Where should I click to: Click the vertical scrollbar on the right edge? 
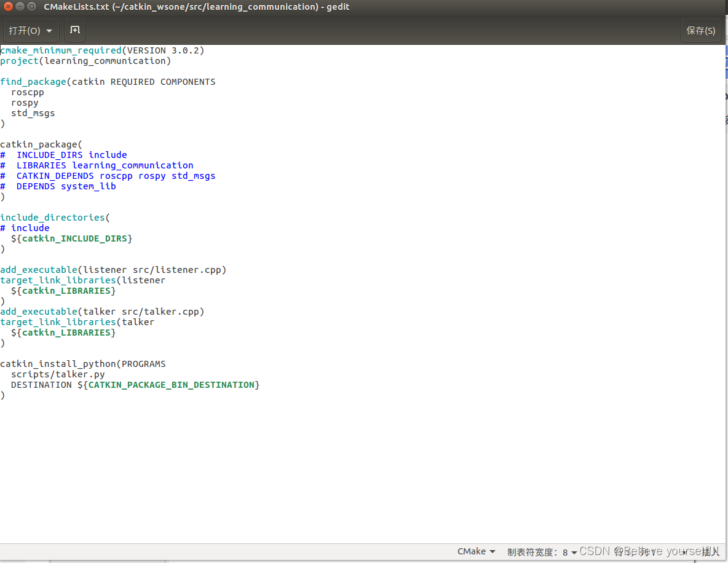[725, 246]
